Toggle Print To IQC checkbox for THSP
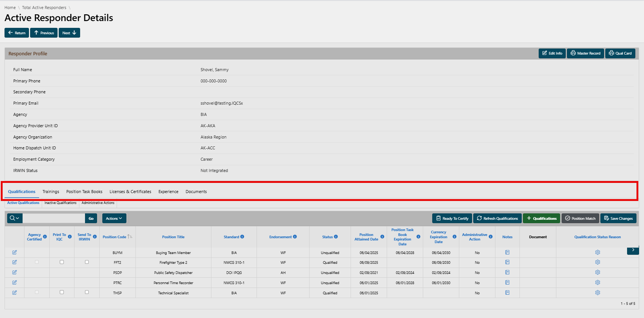The height and width of the screenshot is (318, 644). 62,292
